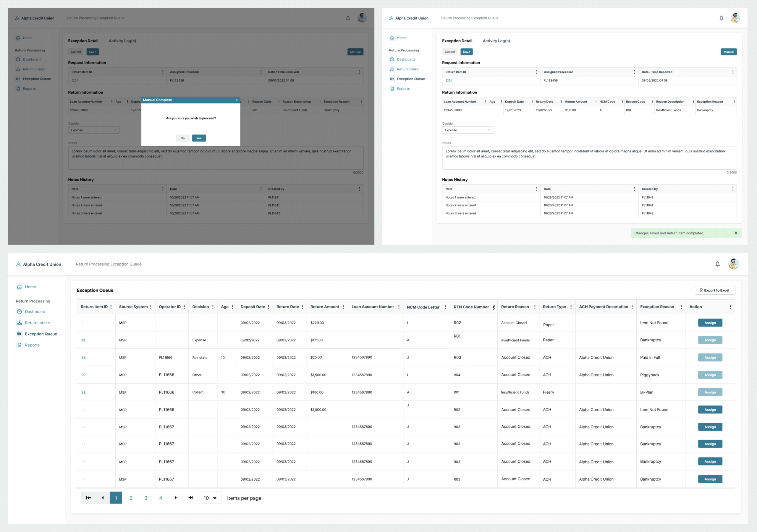Open Operator ID column menu
This screenshot has width=757, height=532.
point(184,307)
